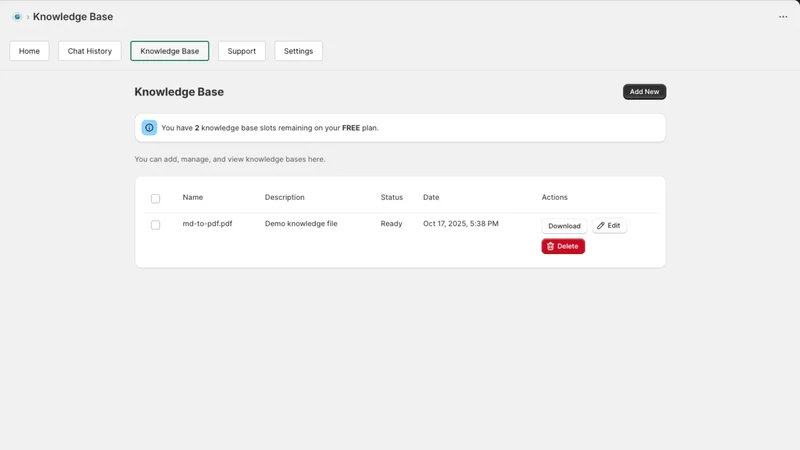Click the Date column header
Screen dimensions: 800x450
point(431,197)
